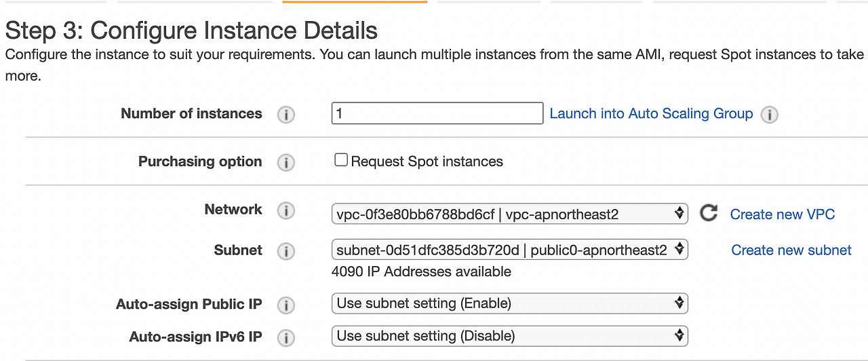The height and width of the screenshot is (361, 868).
Task: Open info icon for Auto-assign Public IP
Action: 286,305
